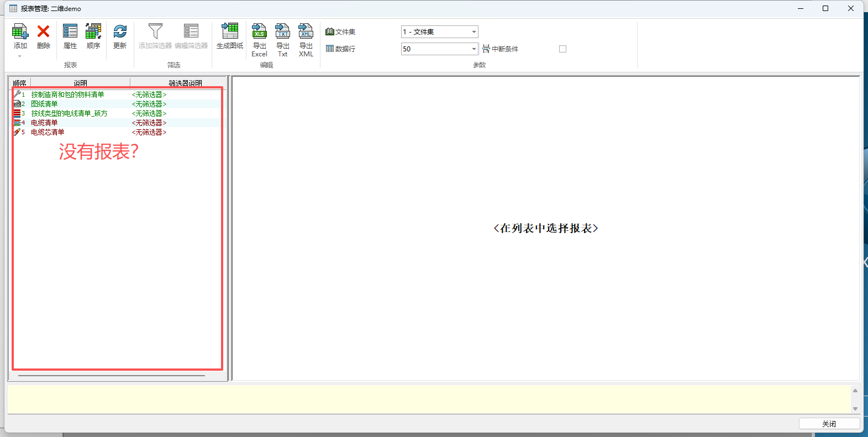
Task: Open the data rows '50' dropdown arrow
Action: pyautogui.click(x=474, y=49)
